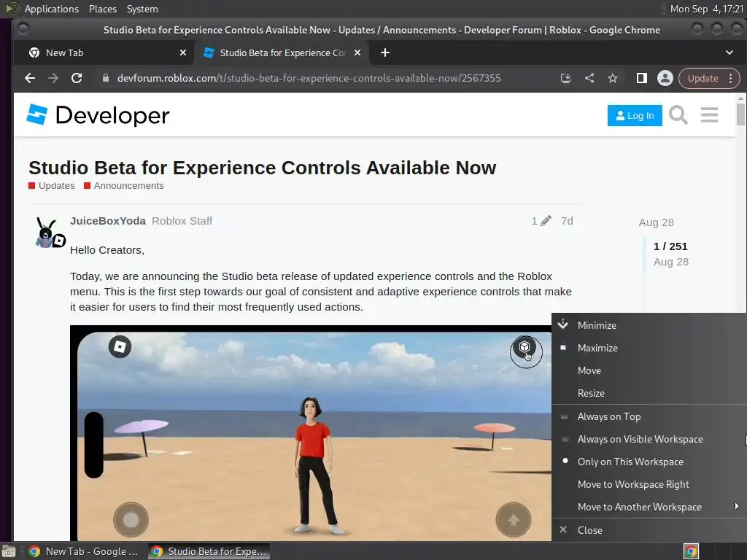This screenshot has width=747, height=560.
Task: Click the 1 / 251 timeline position
Action: point(670,246)
